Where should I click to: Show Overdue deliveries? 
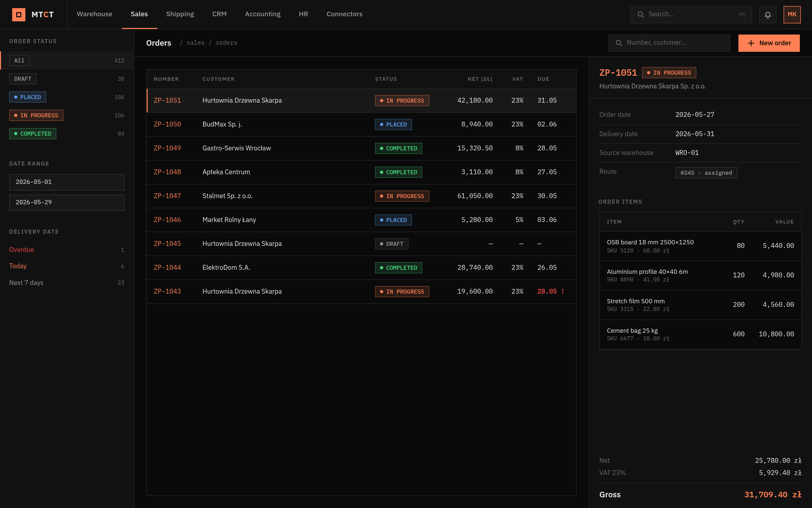[67, 250]
